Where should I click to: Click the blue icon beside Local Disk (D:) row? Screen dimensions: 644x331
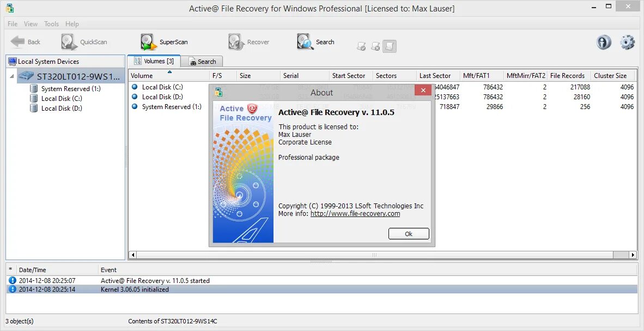click(135, 97)
